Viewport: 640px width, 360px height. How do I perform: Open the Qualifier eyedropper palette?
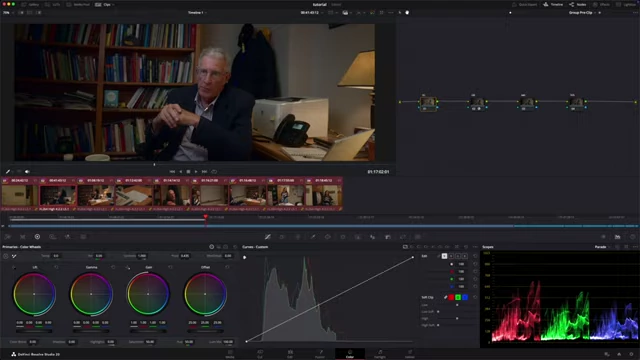tap(313, 237)
